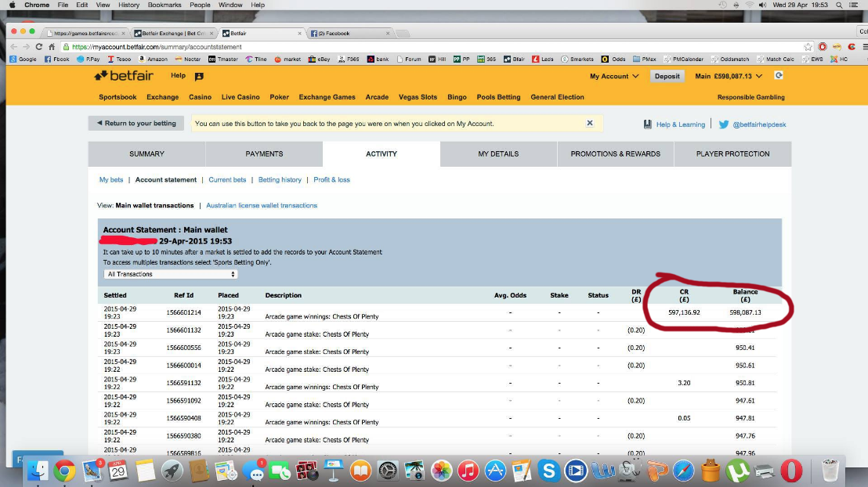Switch to the SUMMARY tab
The height and width of the screenshot is (487, 868).
click(x=146, y=153)
